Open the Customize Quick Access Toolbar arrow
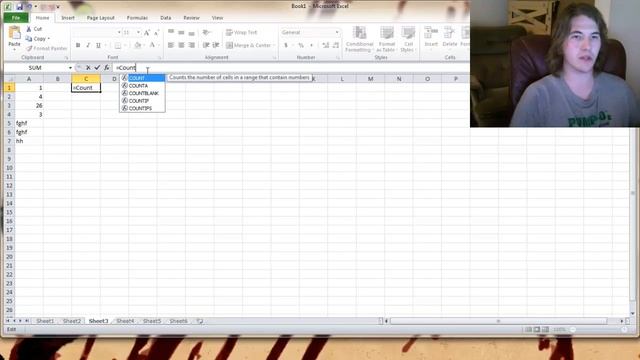The width and height of the screenshot is (640, 360). coord(58,7)
